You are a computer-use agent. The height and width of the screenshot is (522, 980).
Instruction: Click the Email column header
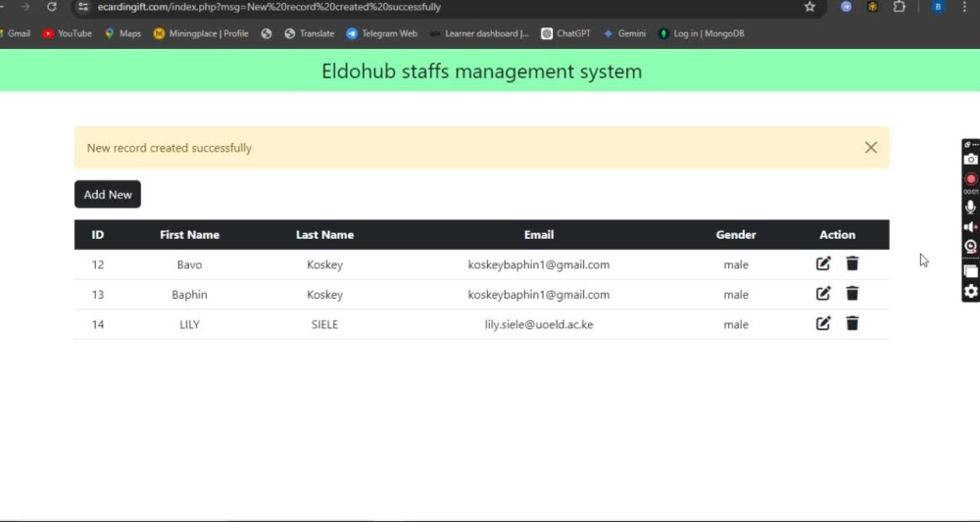click(x=539, y=235)
